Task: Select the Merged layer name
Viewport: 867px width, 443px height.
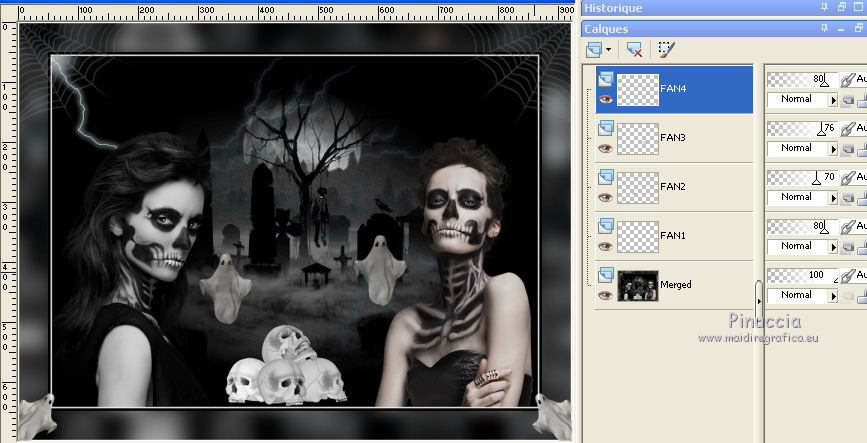Action: (676, 284)
